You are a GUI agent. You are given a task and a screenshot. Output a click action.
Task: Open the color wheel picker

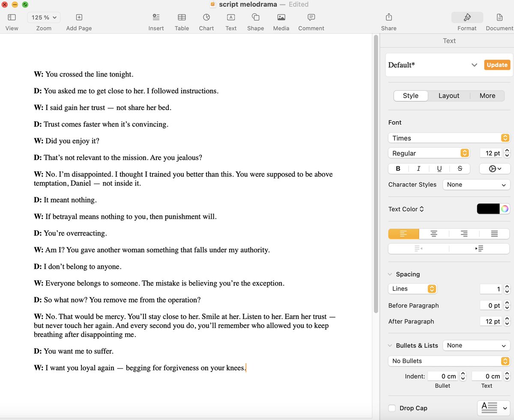505,209
